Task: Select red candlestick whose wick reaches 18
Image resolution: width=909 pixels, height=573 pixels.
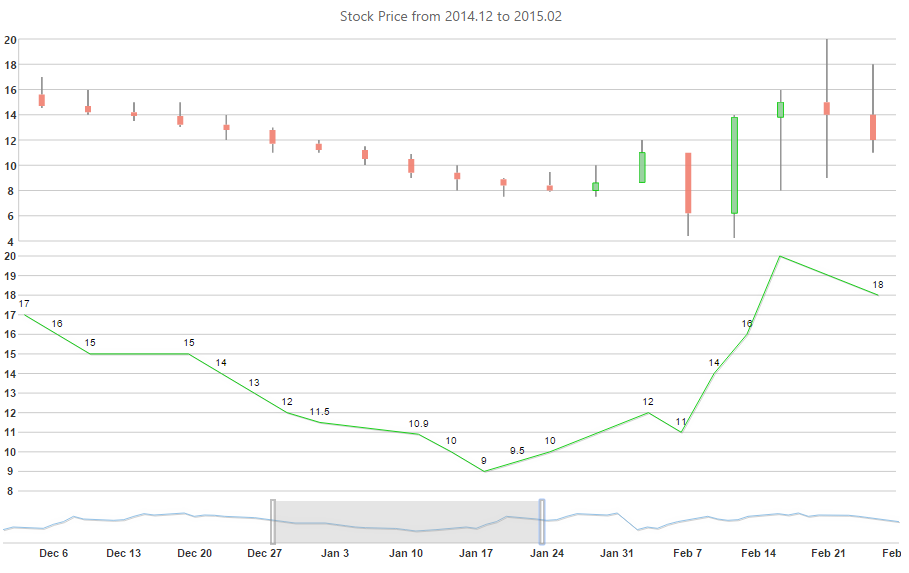Action: point(873,127)
